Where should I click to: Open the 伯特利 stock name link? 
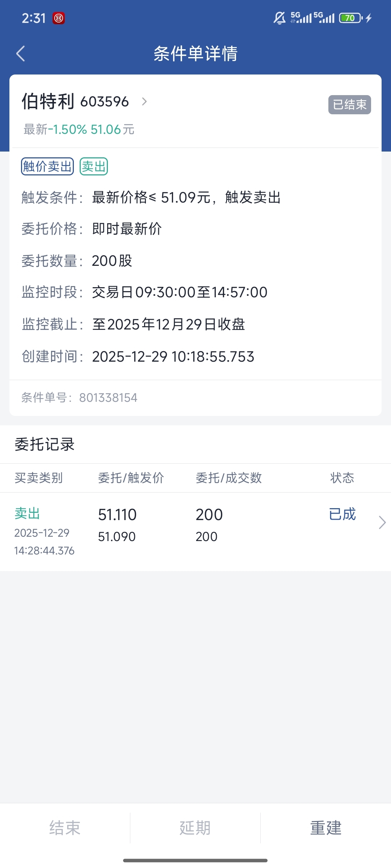coord(48,101)
